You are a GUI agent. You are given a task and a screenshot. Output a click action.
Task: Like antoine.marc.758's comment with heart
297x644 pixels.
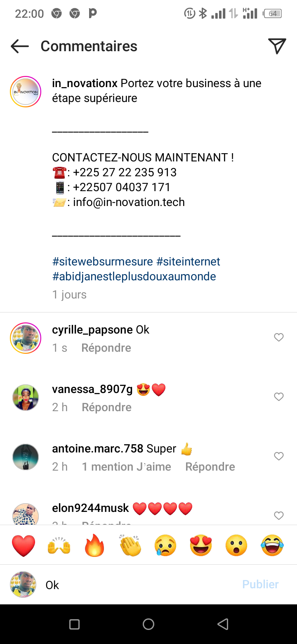pyautogui.click(x=279, y=456)
